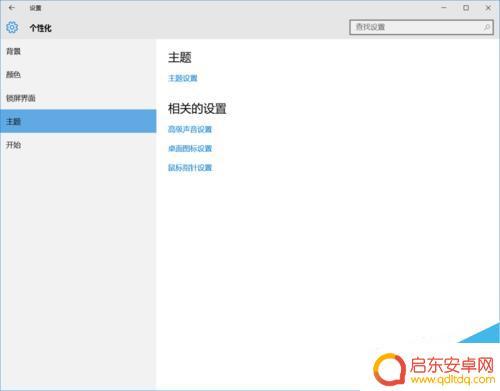Open 开始 settings page

pos(78,145)
